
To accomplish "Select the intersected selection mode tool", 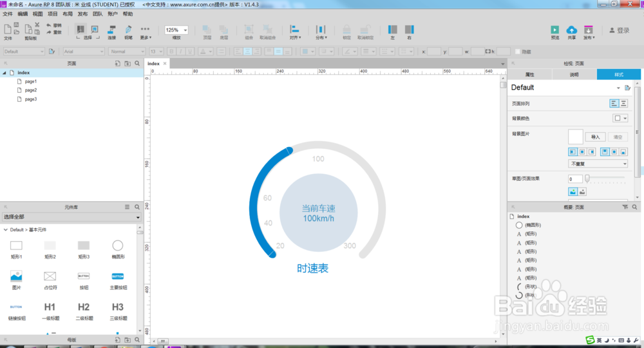I will pos(80,29).
